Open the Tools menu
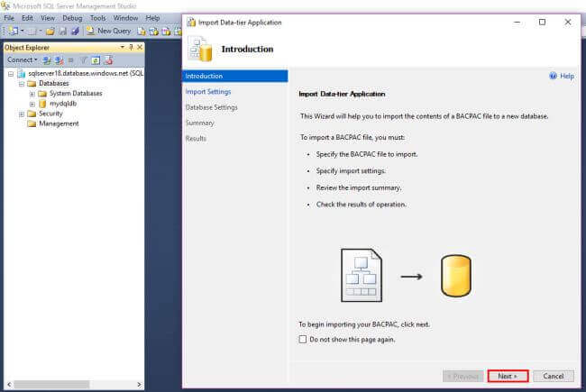The image size is (586, 392). [x=98, y=18]
